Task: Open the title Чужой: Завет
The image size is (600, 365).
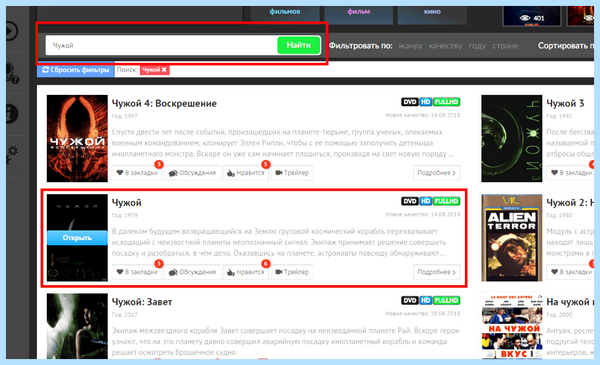Action: coord(142,302)
